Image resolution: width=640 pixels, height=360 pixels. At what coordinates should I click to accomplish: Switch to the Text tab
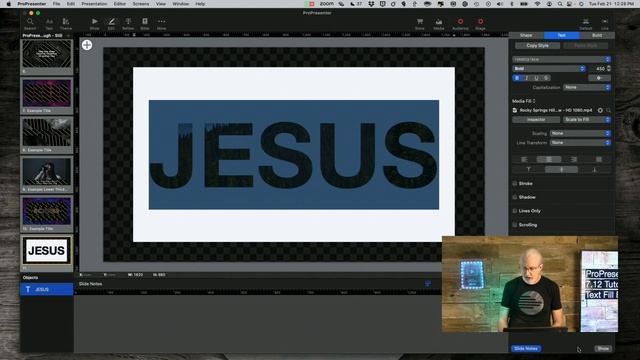pyautogui.click(x=562, y=36)
